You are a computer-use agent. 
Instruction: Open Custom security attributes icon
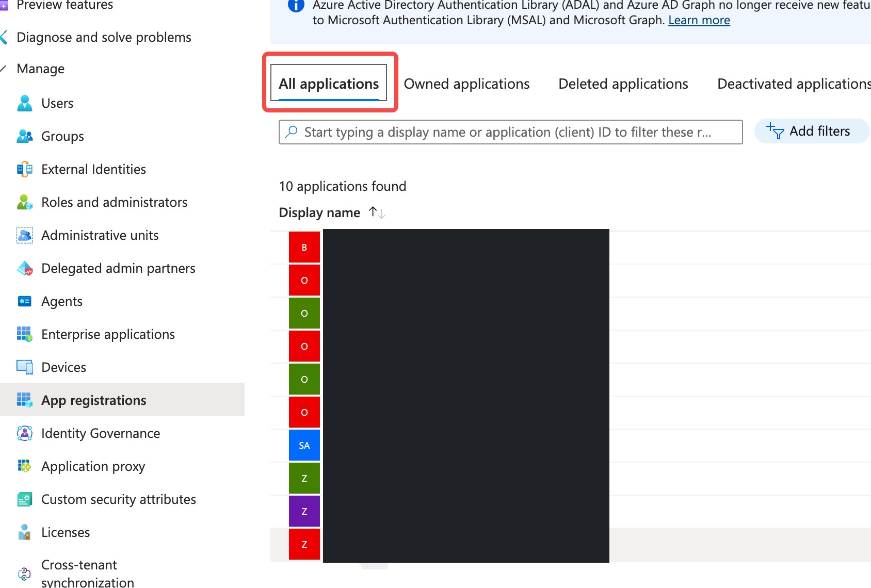click(x=25, y=499)
